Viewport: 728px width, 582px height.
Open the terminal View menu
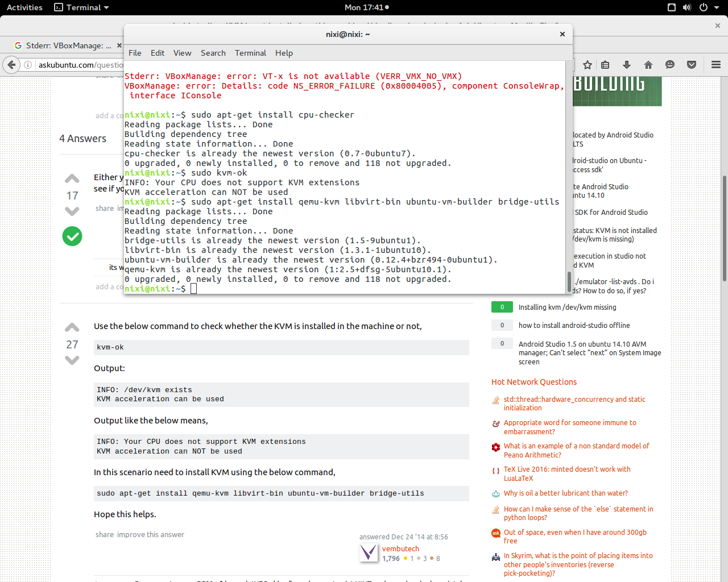(x=182, y=53)
